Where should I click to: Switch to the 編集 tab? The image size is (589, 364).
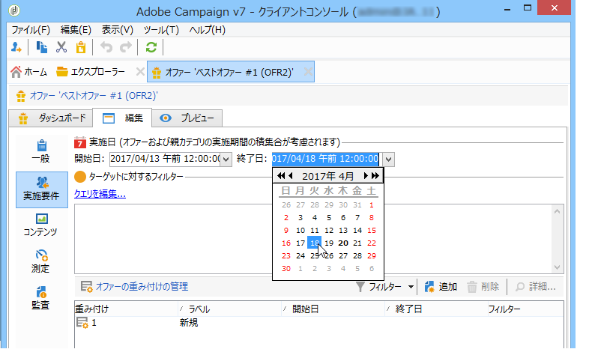coord(122,118)
